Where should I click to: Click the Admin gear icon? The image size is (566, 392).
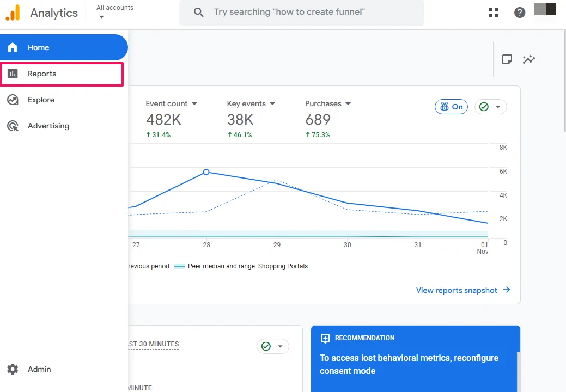click(13, 369)
